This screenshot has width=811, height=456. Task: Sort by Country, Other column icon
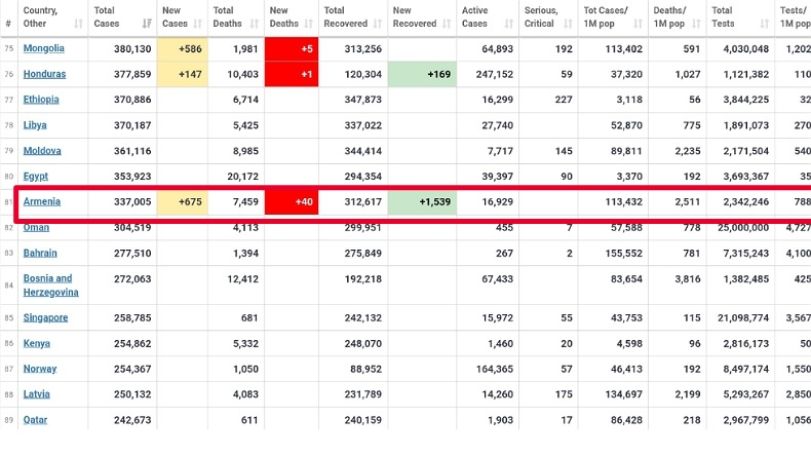pos(78,24)
